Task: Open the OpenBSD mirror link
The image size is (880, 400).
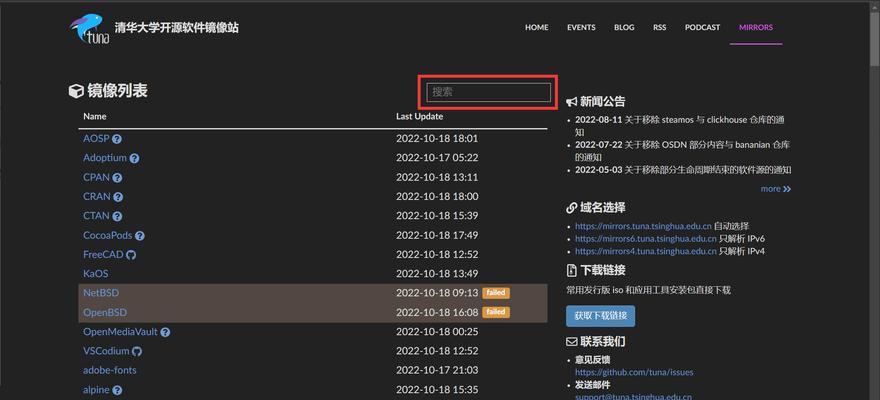Action: (105, 312)
